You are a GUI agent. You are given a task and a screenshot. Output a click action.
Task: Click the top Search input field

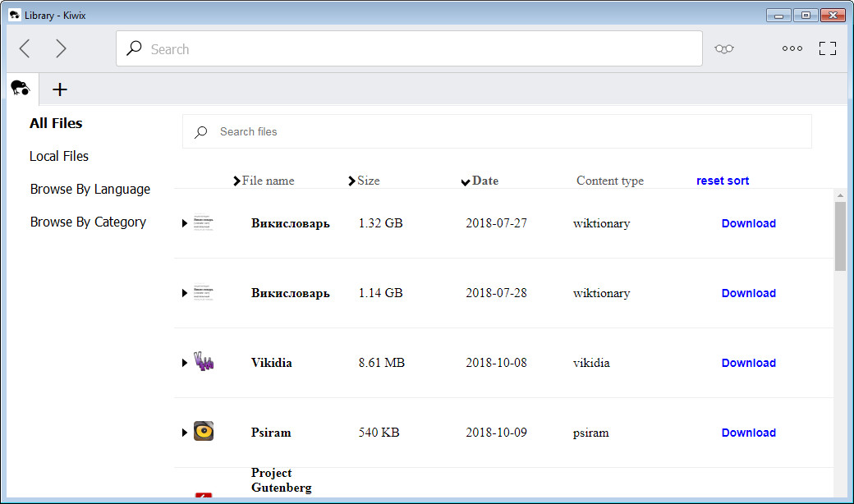point(409,48)
